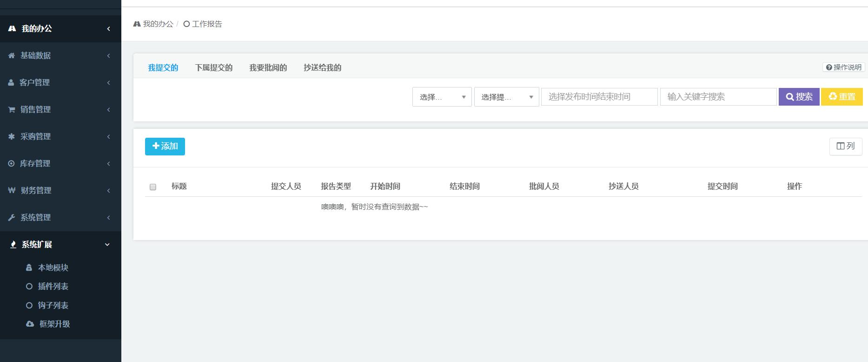Click the 我的办公 sidebar icon
This screenshot has height=362, width=868.
(x=12, y=28)
